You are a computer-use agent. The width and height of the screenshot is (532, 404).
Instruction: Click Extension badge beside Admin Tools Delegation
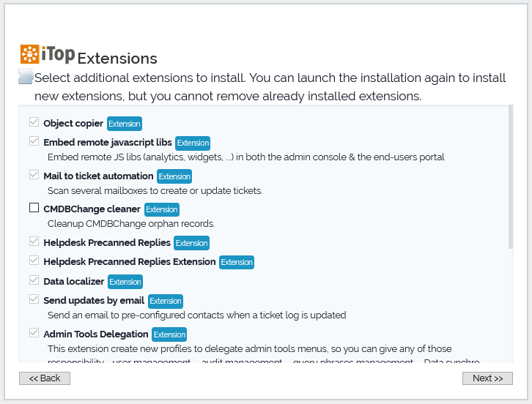pyautogui.click(x=169, y=334)
